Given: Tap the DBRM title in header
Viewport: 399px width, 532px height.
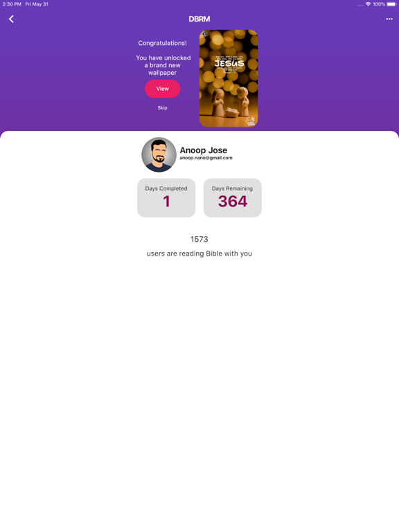Looking at the screenshot, I should (x=199, y=19).
